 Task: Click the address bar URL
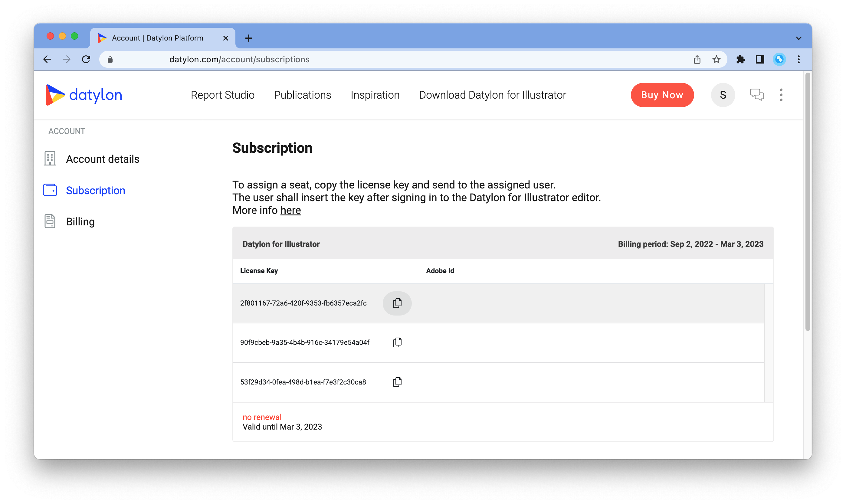tap(239, 59)
